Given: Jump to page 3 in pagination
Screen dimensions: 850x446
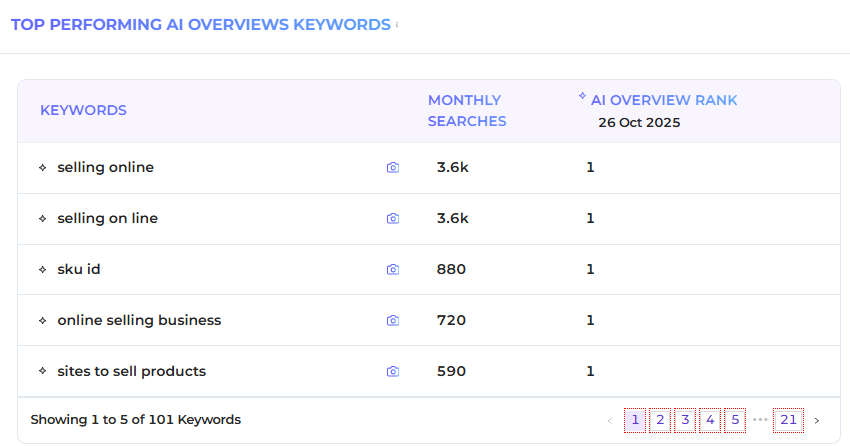Looking at the screenshot, I should 685,420.
